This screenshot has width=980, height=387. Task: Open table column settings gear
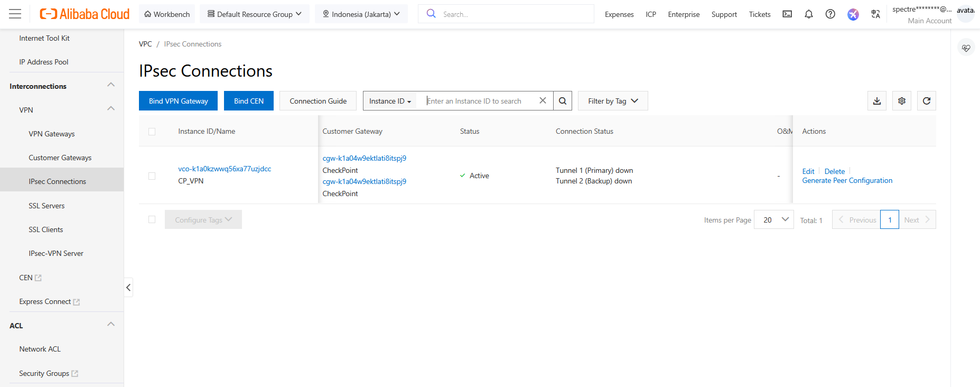coord(901,101)
